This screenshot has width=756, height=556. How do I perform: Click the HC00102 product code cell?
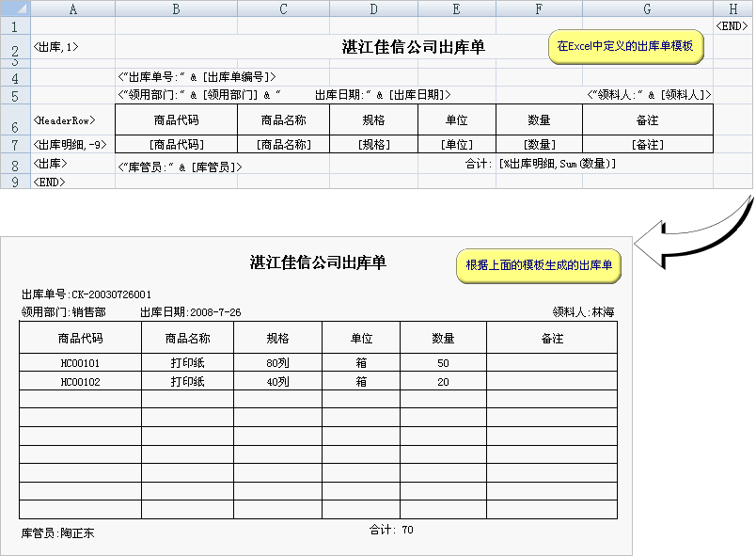pos(81,381)
